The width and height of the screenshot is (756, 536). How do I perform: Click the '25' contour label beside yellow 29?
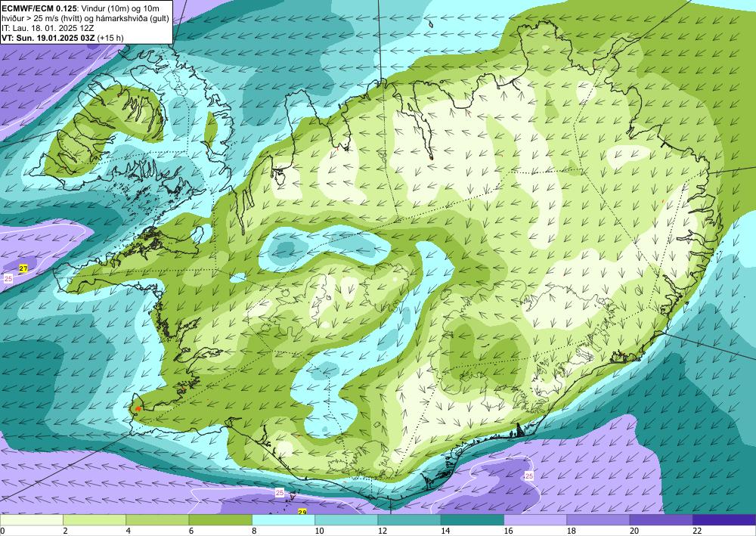280,493
